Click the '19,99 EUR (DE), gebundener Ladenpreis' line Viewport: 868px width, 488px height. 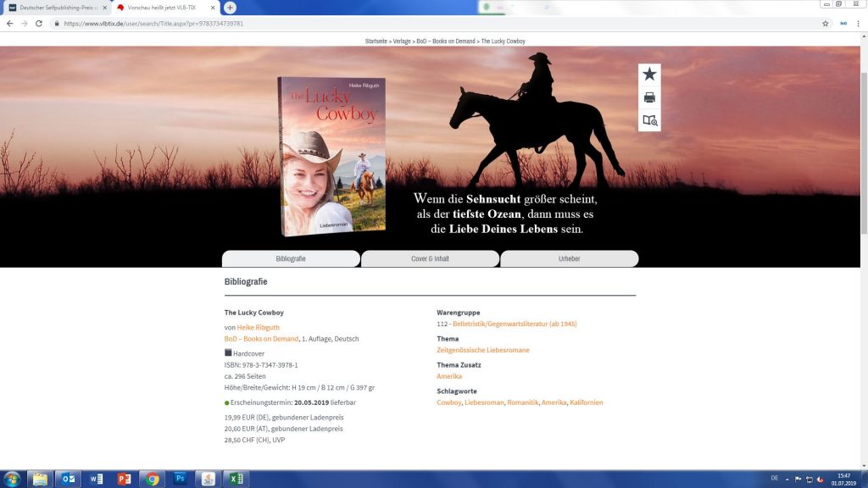click(x=284, y=417)
